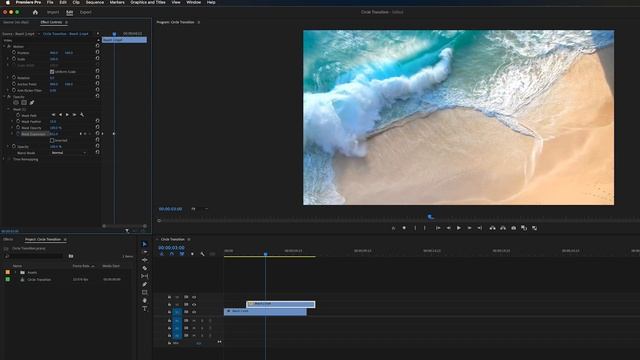Choose the free draw bezier mask pen
Screen dimensions: 640x360
[x=32, y=102]
